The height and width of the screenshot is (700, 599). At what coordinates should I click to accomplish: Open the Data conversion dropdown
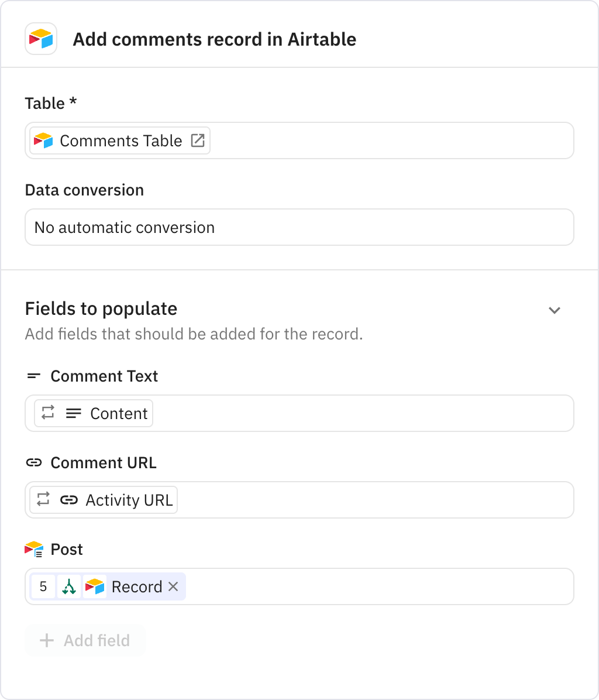pos(299,227)
